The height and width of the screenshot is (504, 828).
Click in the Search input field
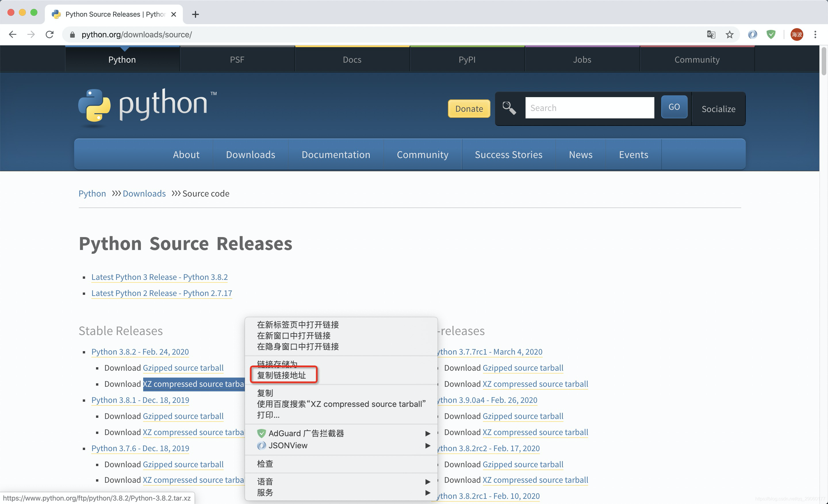589,108
